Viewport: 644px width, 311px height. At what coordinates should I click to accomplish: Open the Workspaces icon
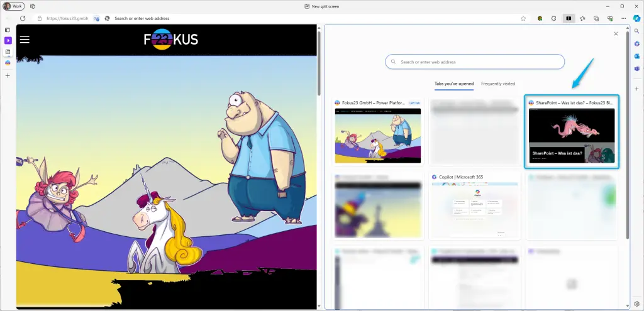33,6
